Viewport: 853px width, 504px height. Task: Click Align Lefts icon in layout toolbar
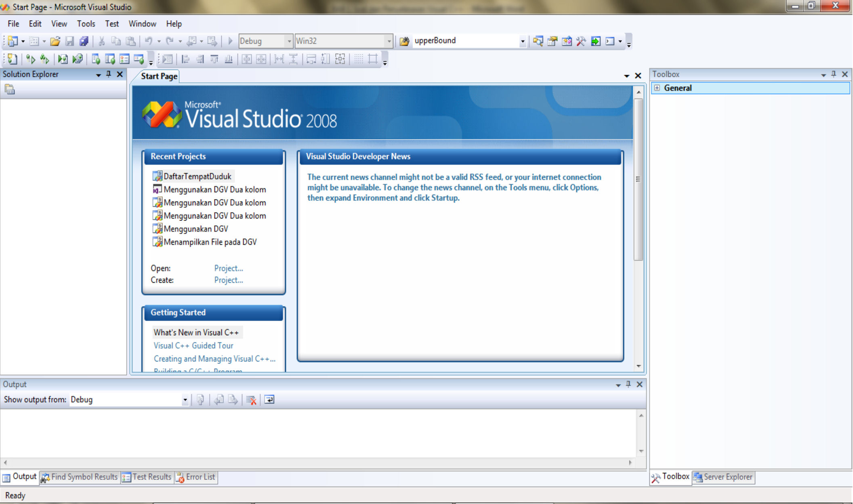185,59
